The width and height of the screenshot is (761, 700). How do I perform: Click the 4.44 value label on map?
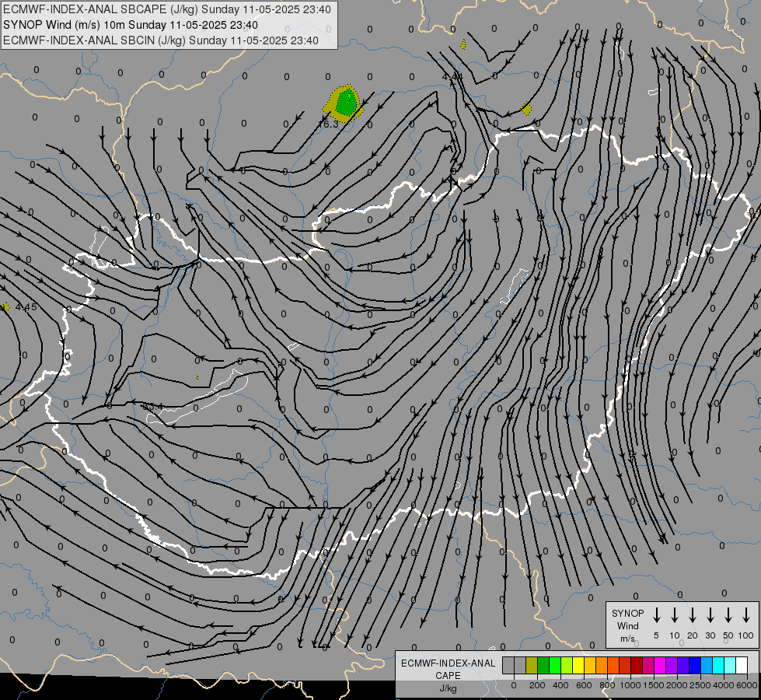pyautogui.click(x=452, y=77)
